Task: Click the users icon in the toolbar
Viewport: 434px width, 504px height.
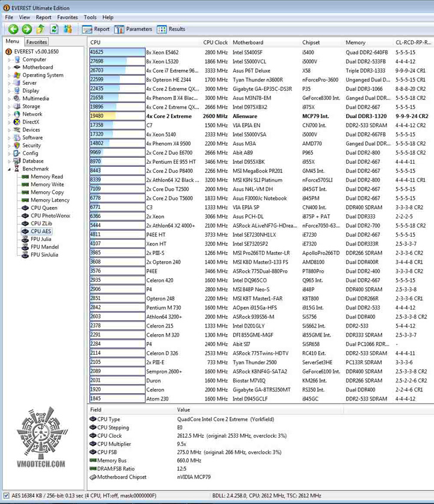Action: point(68,30)
